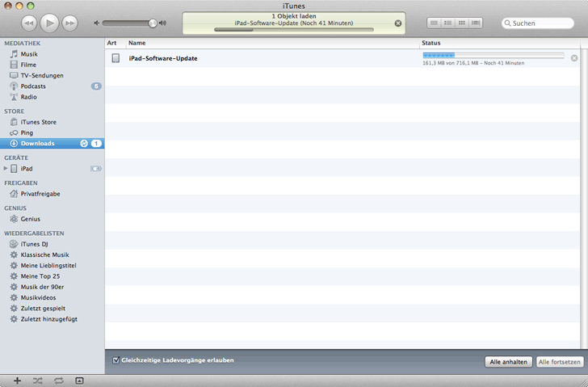Viewport: 588px width, 387px height.
Task: Cancel the iPad-Software-Update download in list
Action: pyautogui.click(x=574, y=58)
